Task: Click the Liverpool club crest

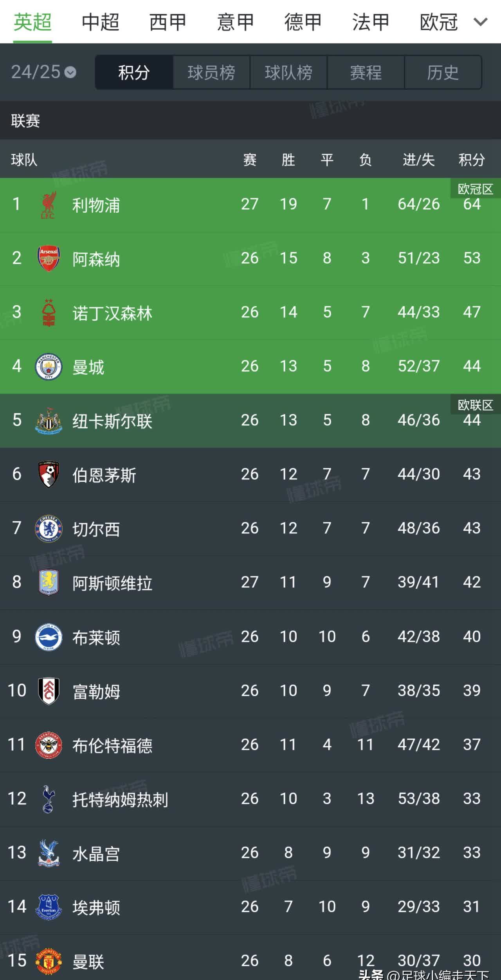Action: pos(49,204)
